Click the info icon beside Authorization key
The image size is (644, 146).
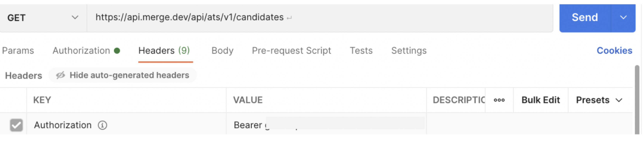tap(103, 126)
